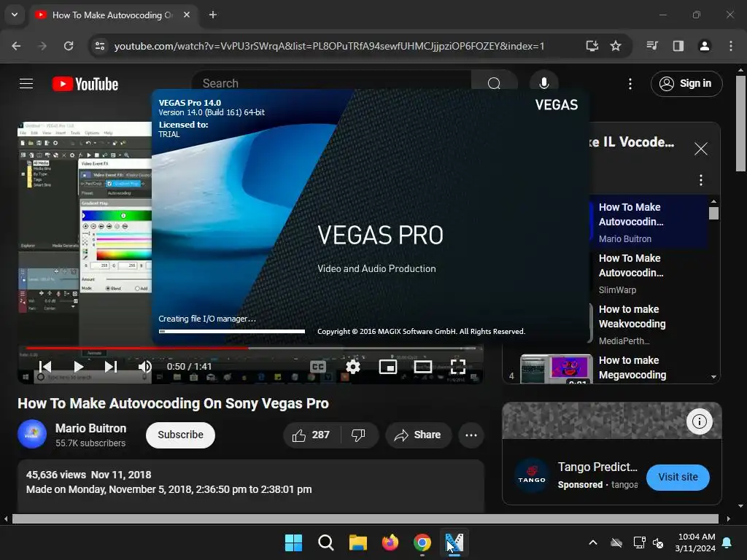Open Mario Buitron channel avatar
The width and height of the screenshot is (747, 560).
[32, 435]
